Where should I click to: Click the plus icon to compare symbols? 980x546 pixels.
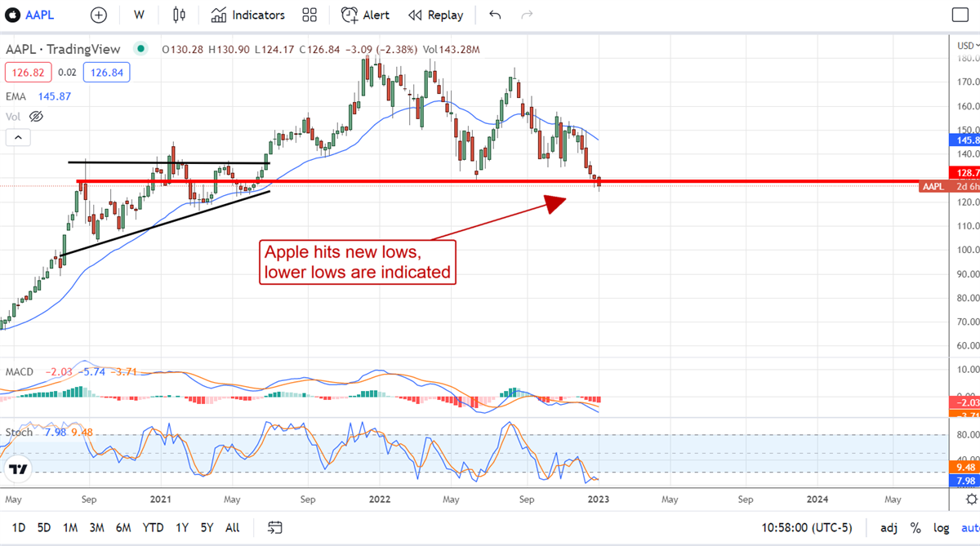tap(99, 15)
